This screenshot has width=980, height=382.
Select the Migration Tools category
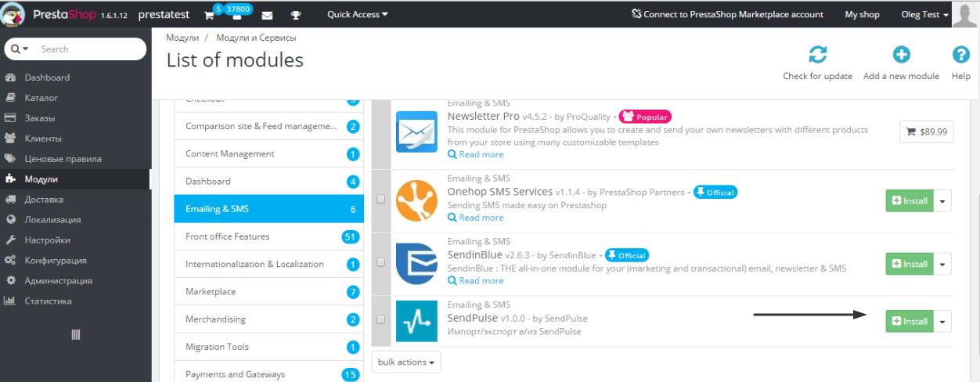coord(268,347)
